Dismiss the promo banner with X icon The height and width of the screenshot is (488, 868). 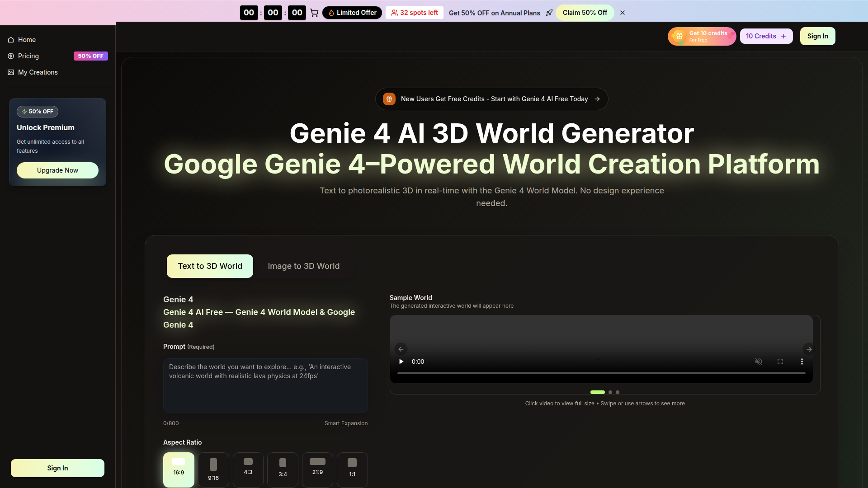coord(623,13)
